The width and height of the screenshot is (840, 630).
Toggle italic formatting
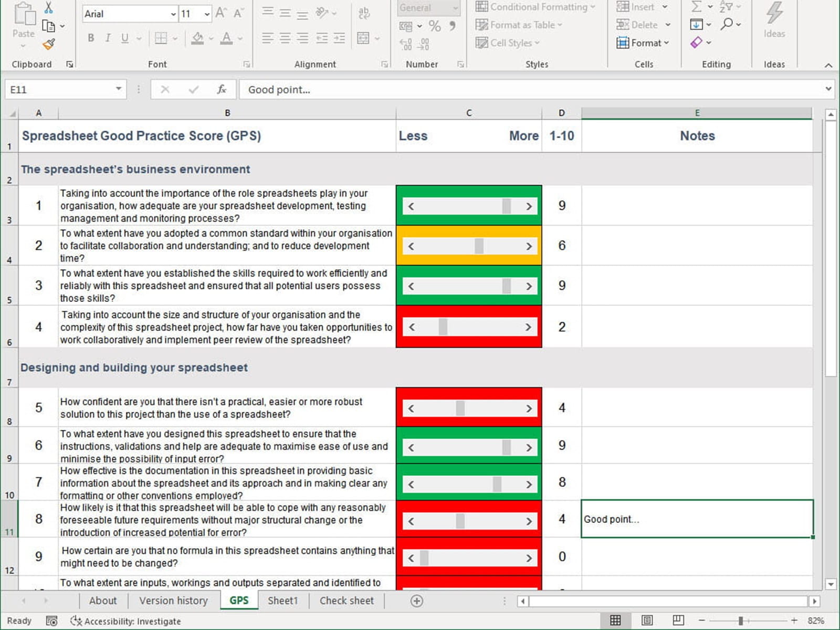(x=108, y=38)
